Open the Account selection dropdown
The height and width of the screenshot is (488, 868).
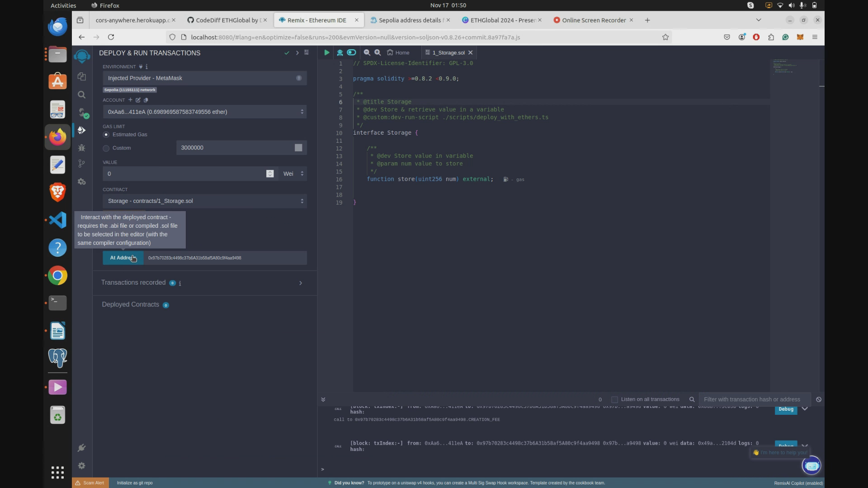[x=204, y=112]
